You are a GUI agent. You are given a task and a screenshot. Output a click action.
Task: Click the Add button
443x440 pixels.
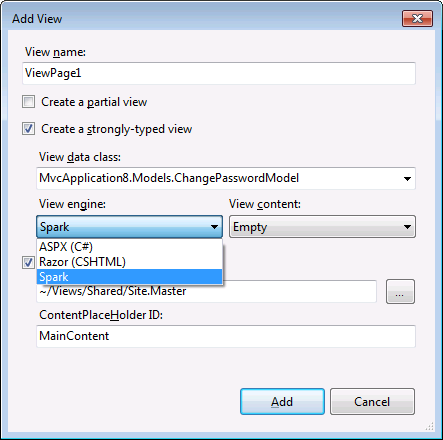pos(282,402)
